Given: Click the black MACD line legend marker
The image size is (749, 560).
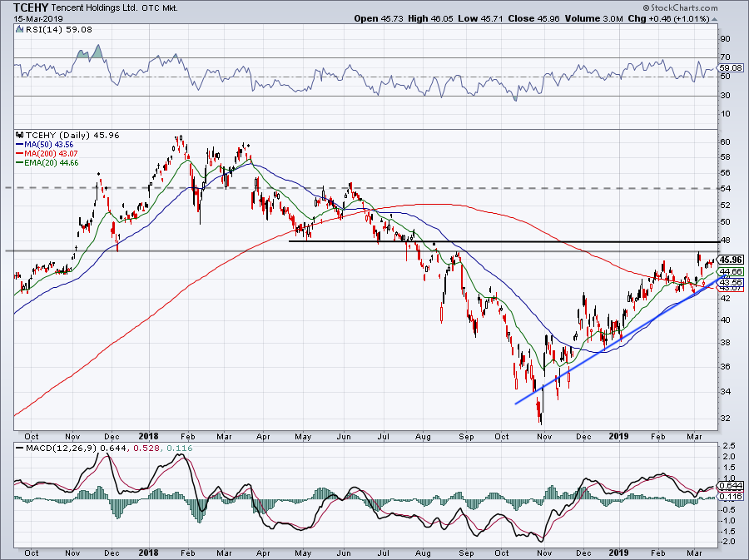Looking at the screenshot, I should 20,448.
